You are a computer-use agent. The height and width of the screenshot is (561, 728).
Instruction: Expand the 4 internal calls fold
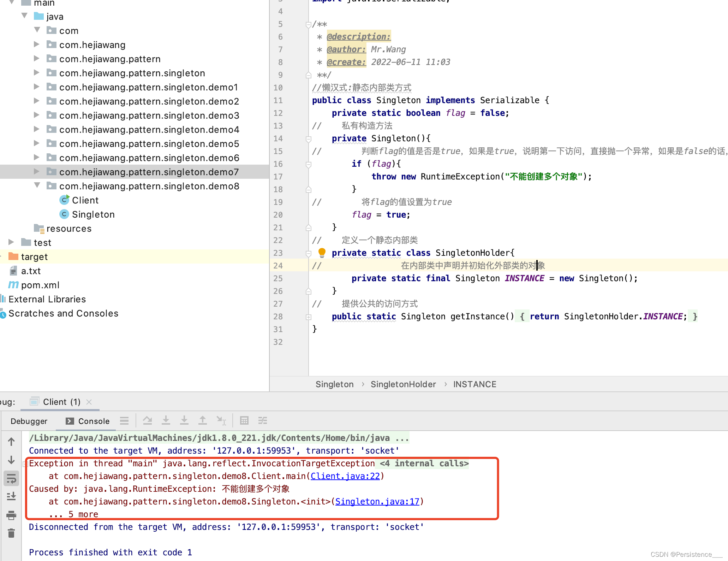coord(424,463)
